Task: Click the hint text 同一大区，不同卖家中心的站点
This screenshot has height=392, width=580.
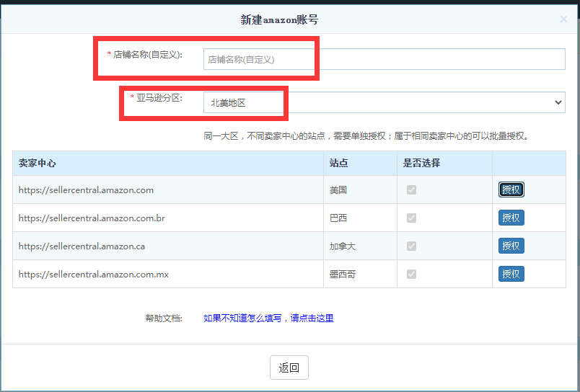Action: [x=265, y=136]
